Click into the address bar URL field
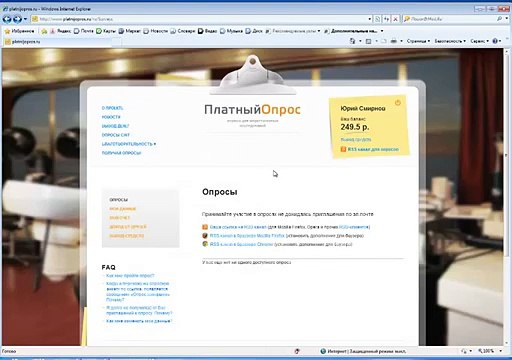Viewport: 512px width, 360px height. point(200,19)
